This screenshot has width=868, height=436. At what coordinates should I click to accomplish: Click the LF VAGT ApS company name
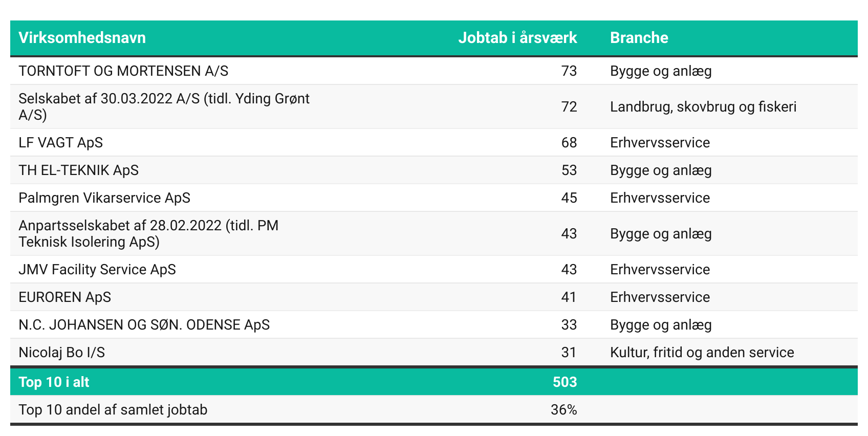(x=60, y=143)
